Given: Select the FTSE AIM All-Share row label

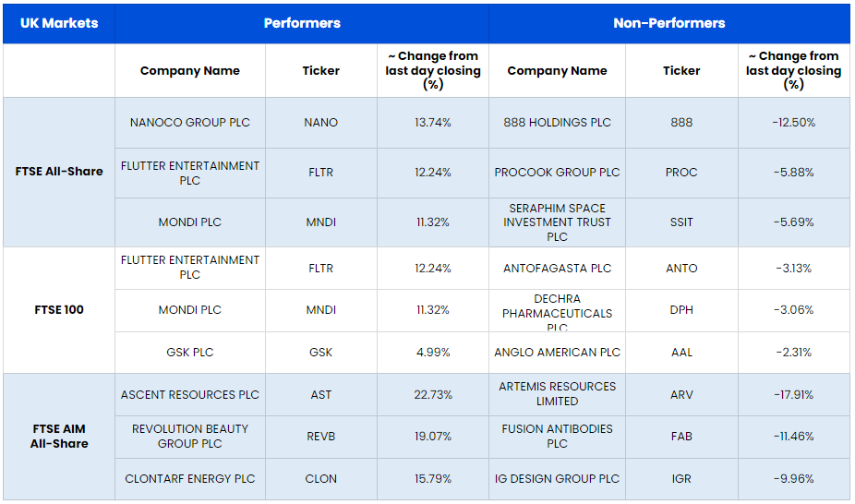Looking at the screenshot, I should click(59, 437).
